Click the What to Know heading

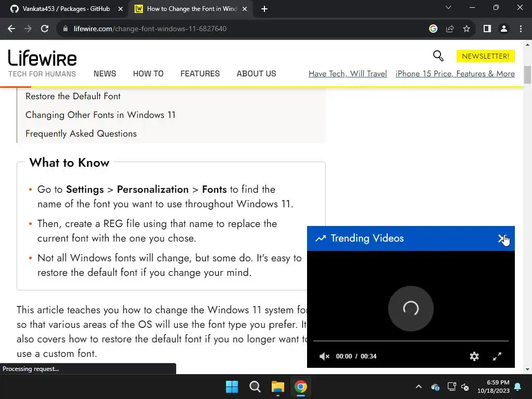(x=69, y=163)
